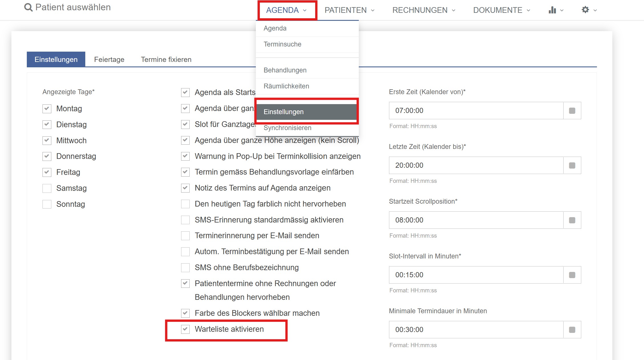Expand the RECHNUNGEN dropdown menu

(424, 10)
